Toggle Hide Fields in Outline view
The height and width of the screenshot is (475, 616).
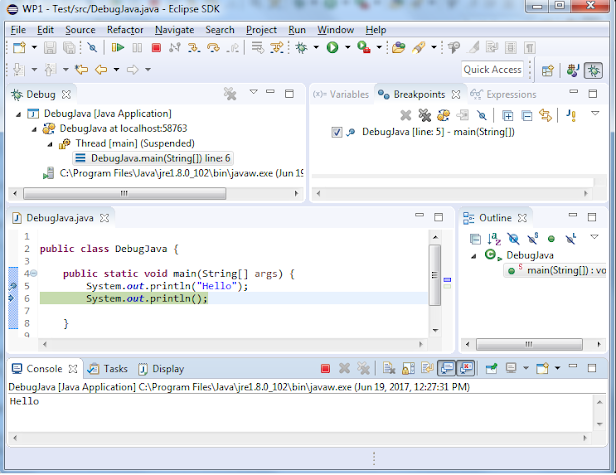(513, 238)
